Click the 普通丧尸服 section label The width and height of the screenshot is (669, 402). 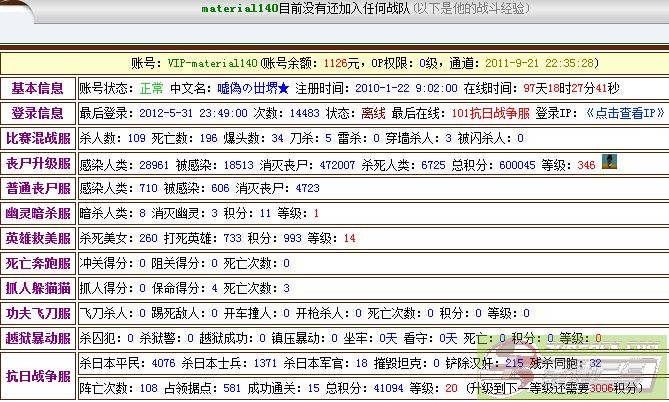37,188
